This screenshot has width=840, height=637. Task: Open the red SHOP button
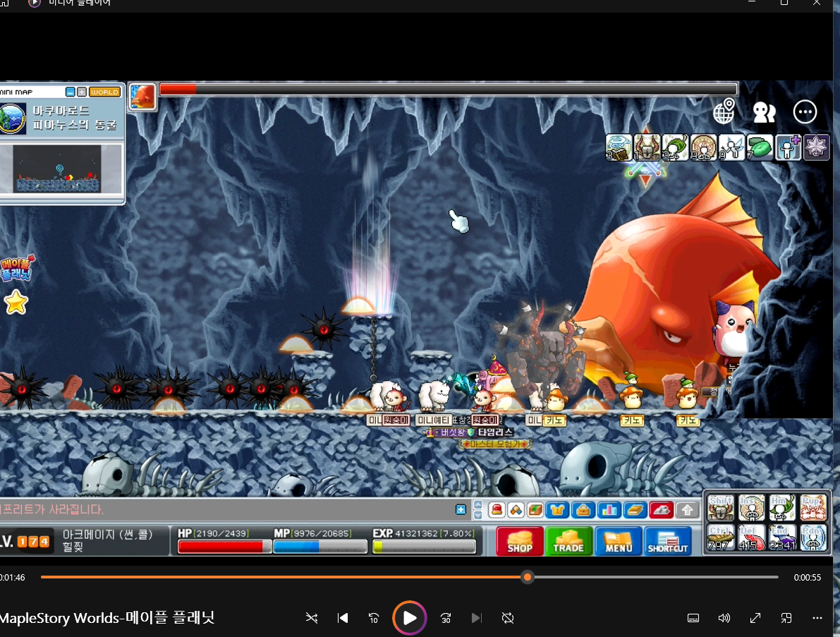click(520, 540)
